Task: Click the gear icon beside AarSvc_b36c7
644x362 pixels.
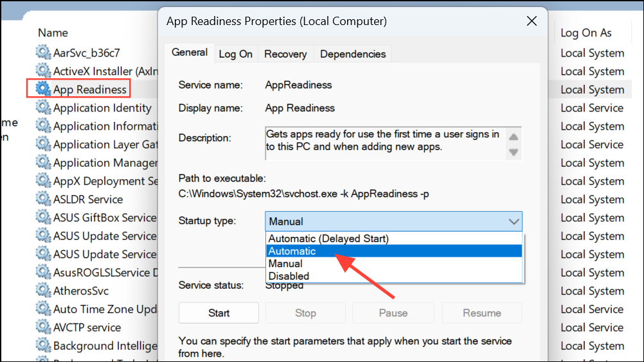Action: (43, 53)
